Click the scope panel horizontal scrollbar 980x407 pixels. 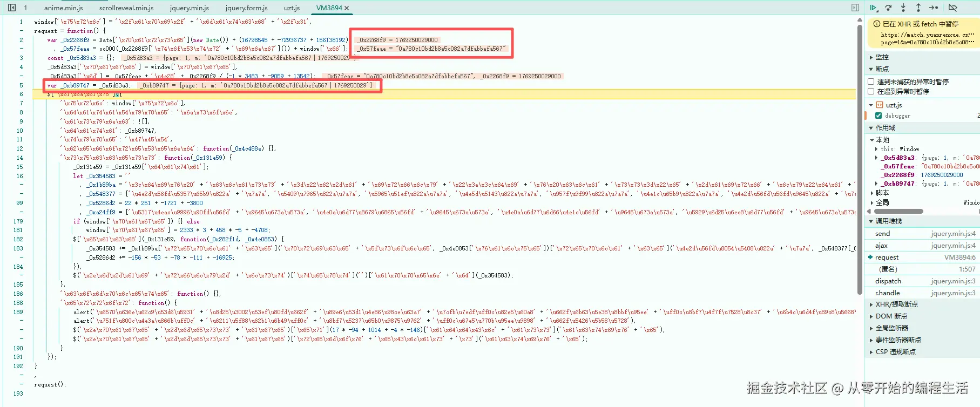898,211
